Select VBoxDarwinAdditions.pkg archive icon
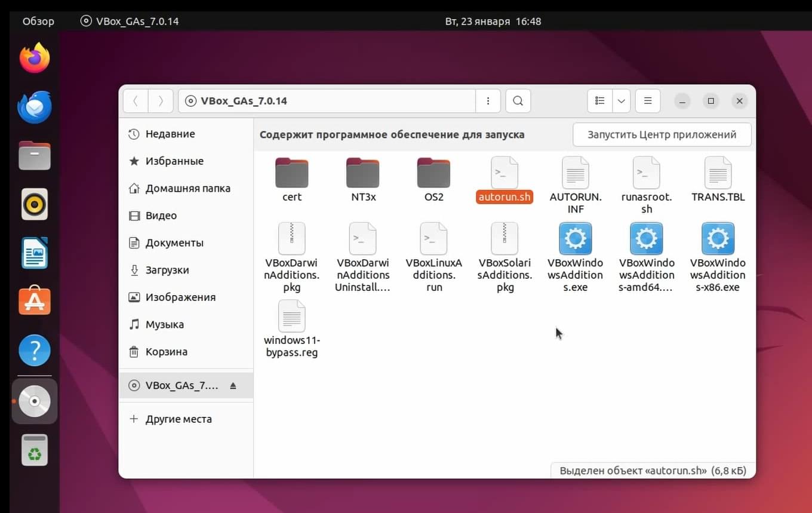Image resolution: width=812 pixels, height=513 pixels. pos(292,239)
